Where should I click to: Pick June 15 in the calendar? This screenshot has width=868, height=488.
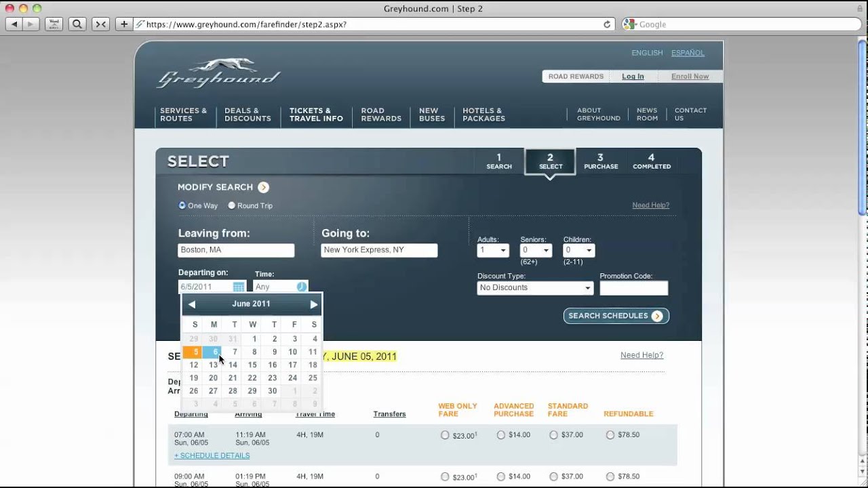pos(252,365)
